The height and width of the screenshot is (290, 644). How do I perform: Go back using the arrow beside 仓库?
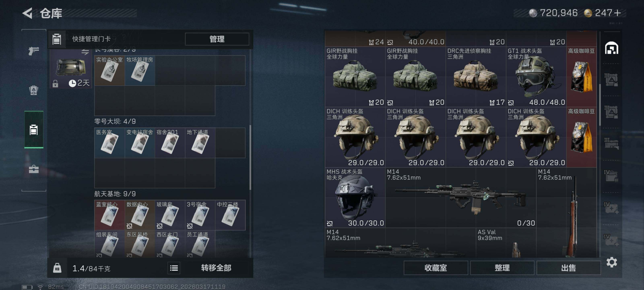[28, 13]
